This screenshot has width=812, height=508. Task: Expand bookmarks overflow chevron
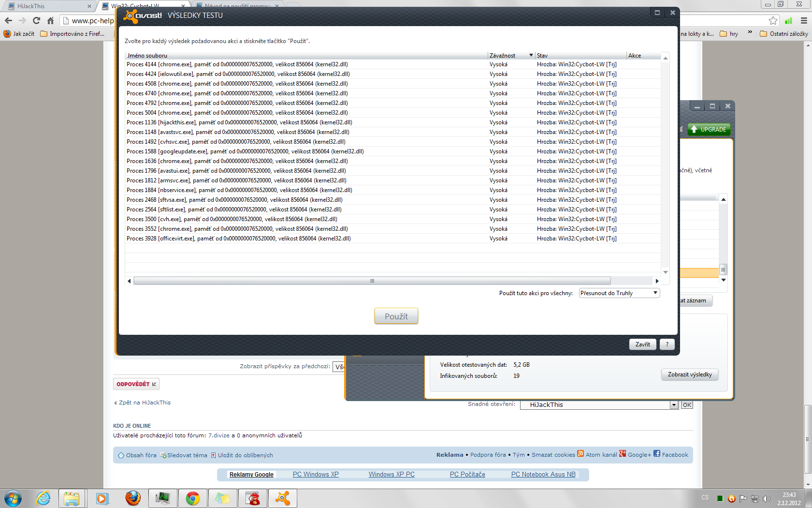coord(750,33)
